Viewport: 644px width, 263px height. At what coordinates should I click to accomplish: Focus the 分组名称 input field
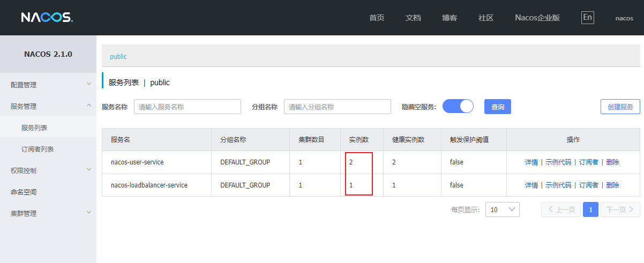tap(338, 107)
